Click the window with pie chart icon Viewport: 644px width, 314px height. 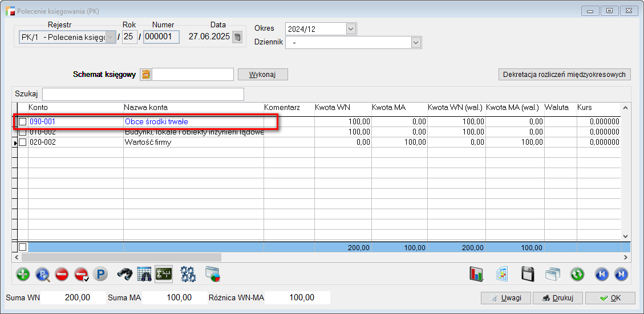click(x=212, y=274)
